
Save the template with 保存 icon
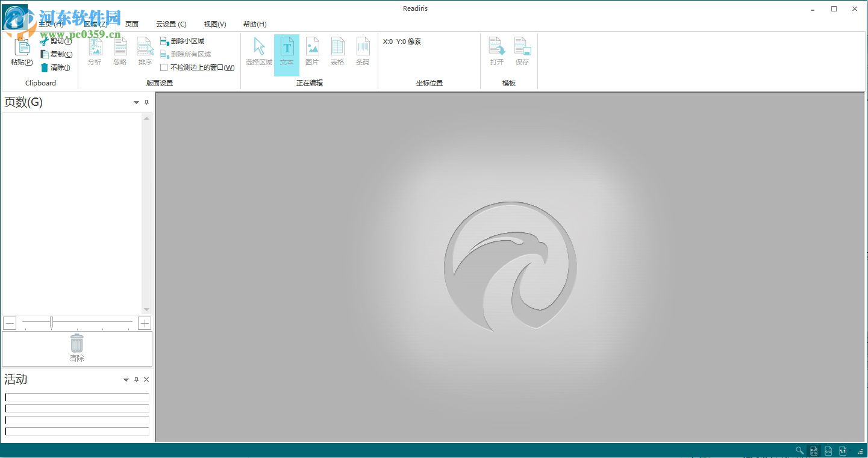click(x=522, y=52)
